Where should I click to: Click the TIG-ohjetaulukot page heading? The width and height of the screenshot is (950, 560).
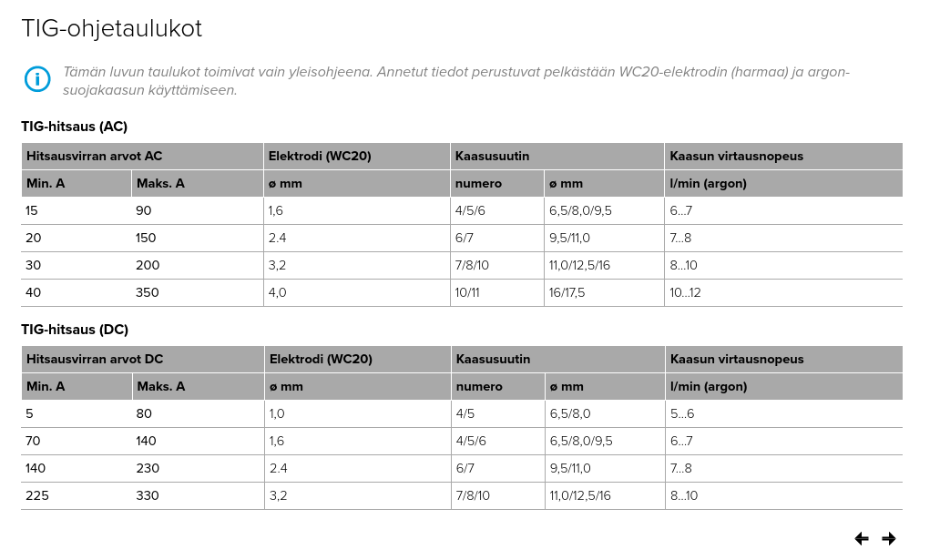pyautogui.click(x=112, y=29)
